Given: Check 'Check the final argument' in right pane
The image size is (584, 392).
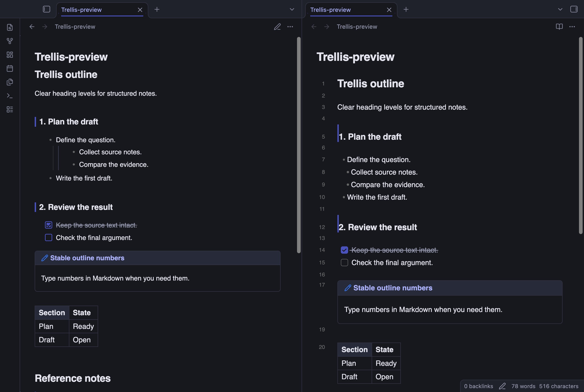Looking at the screenshot, I should (344, 263).
